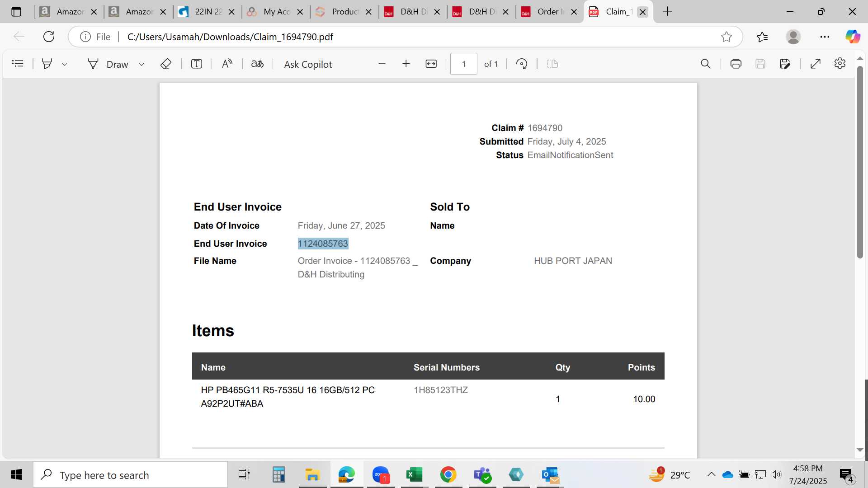Open the notification center icon
This screenshot has height=488, width=868.
click(846, 475)
